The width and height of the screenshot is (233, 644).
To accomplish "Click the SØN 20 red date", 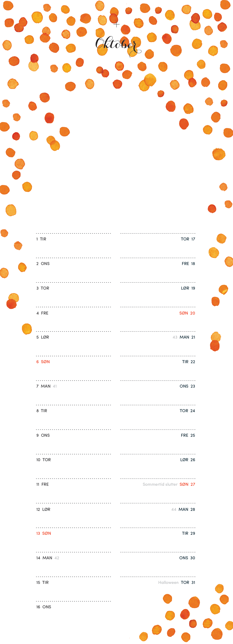I will (187, 313).
